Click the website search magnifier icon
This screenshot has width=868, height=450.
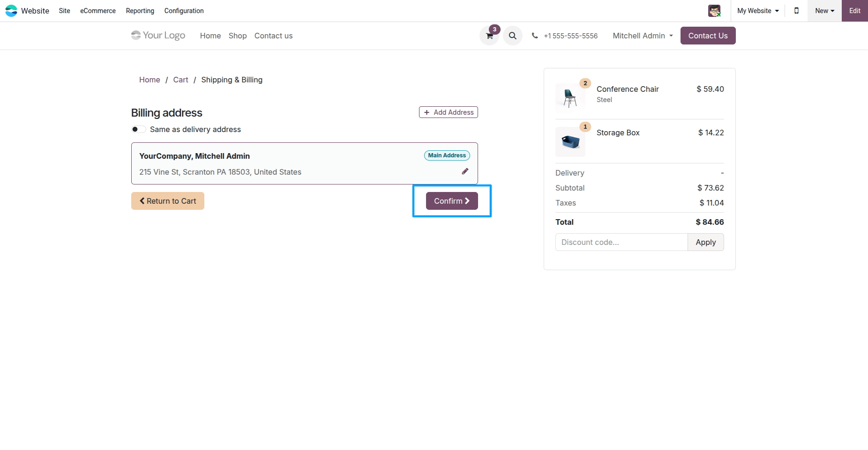coord(512,36)
